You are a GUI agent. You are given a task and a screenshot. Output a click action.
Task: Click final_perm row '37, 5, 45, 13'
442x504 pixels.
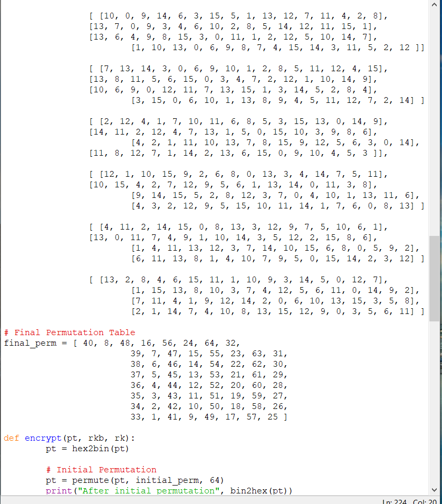point(209,375)
